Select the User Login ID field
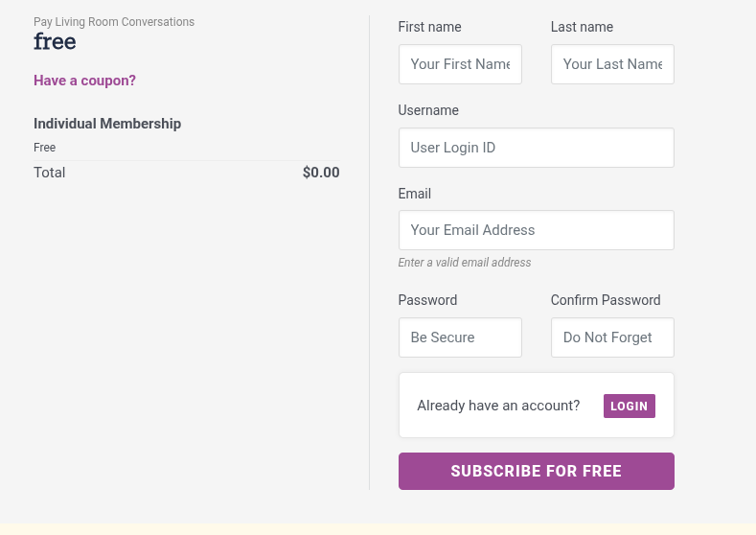756x535 pixels. [x=537, y=148]
